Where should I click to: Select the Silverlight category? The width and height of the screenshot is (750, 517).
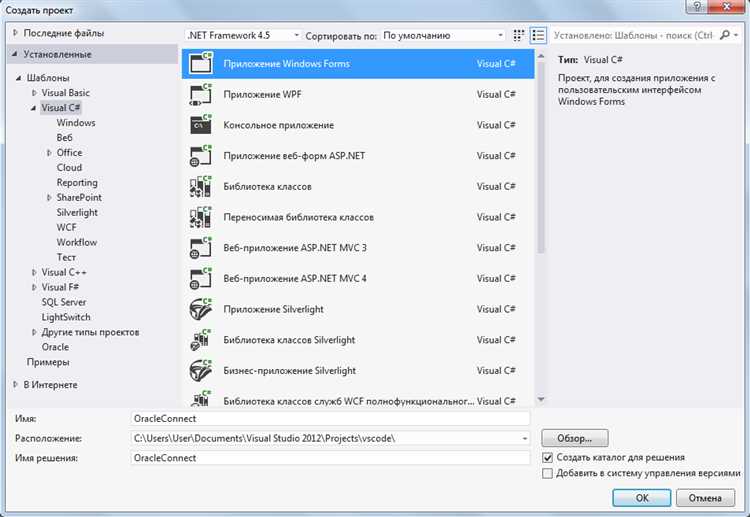tap(77, 212)
